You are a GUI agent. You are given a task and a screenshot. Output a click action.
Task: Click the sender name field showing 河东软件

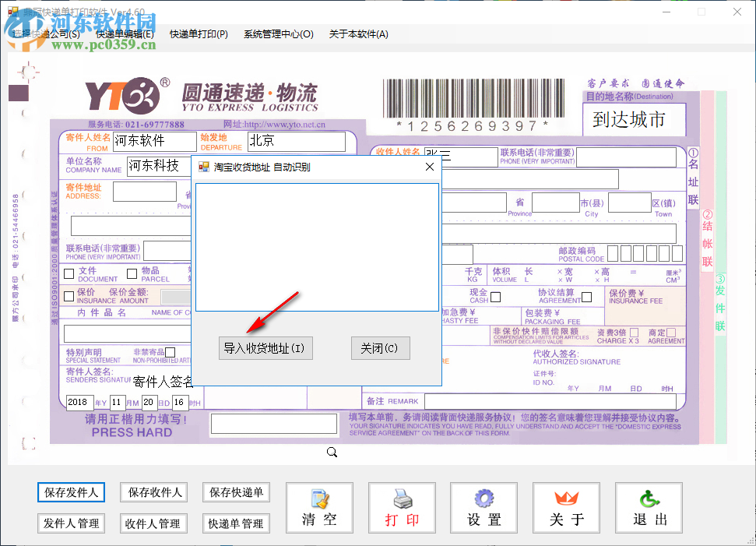(x=154, y=141)
